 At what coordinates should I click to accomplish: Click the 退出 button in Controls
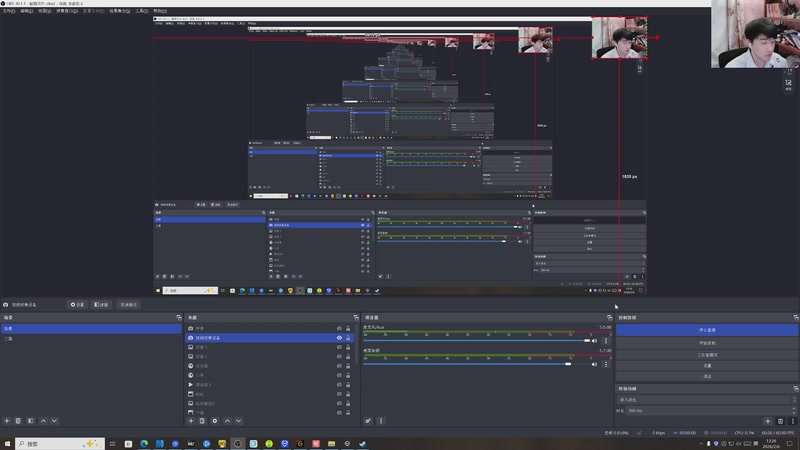707,377
